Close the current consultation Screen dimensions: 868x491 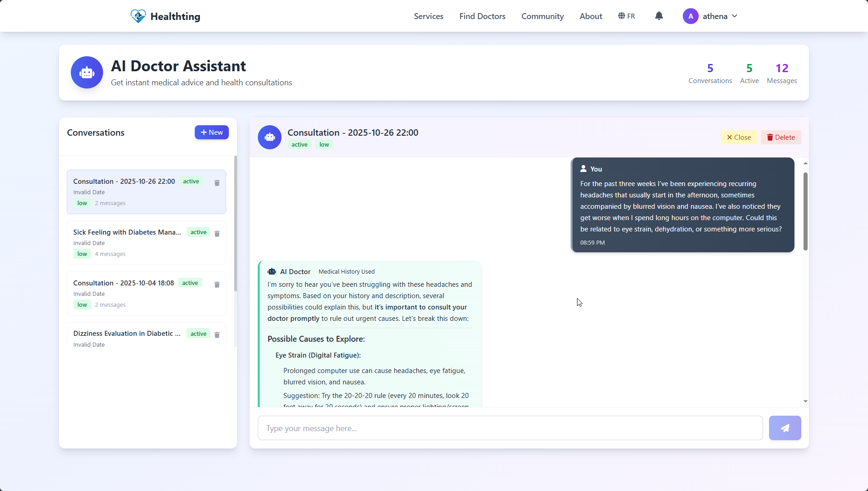point(738,137)
